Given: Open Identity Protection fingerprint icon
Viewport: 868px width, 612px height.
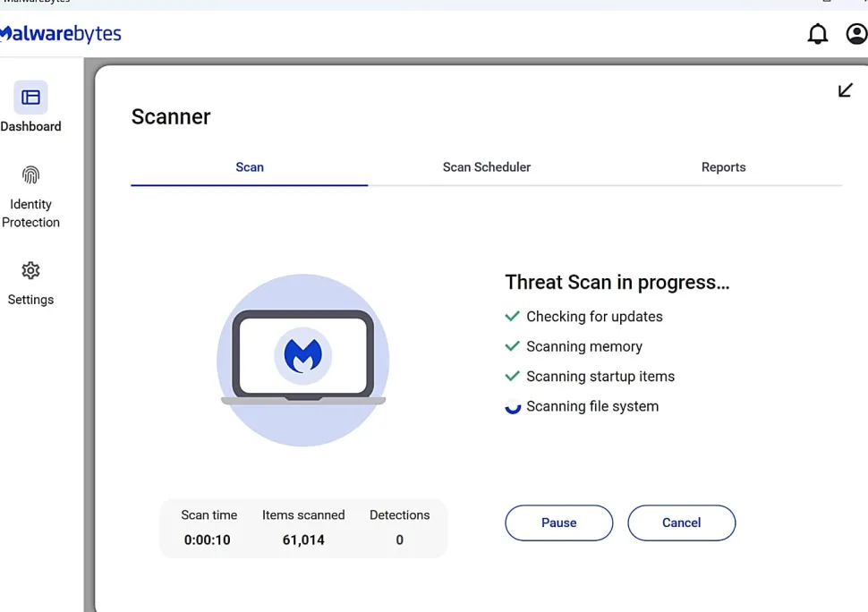Looking at the screenshot, I should tap(30, 174).
